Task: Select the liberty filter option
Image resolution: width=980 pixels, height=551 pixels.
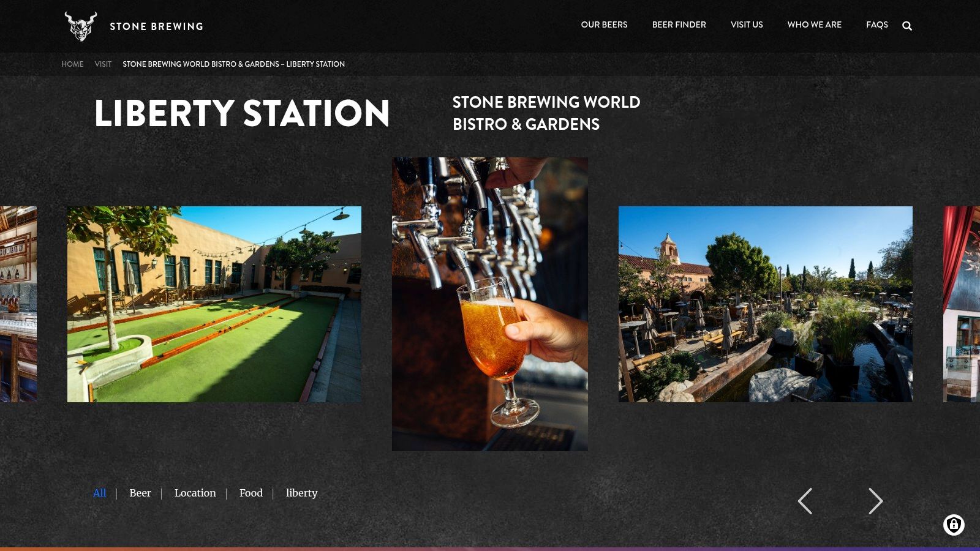Action: click(x=301, y=493)
